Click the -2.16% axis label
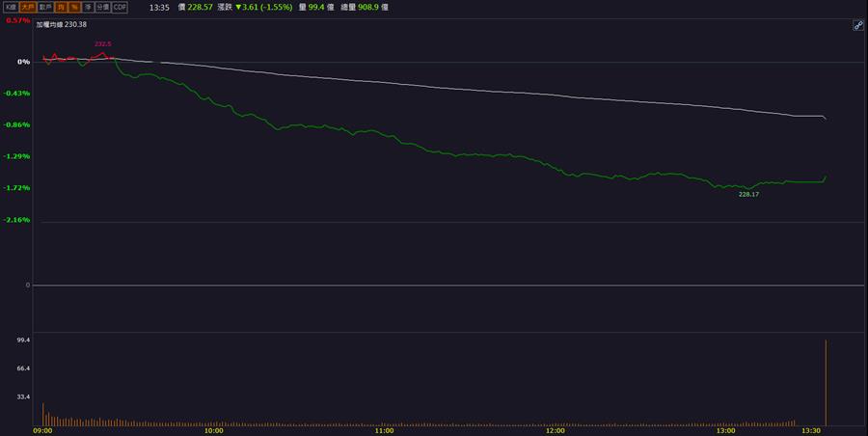The height and width of the screenshot is (436, 868). click(x=17, y=220)
